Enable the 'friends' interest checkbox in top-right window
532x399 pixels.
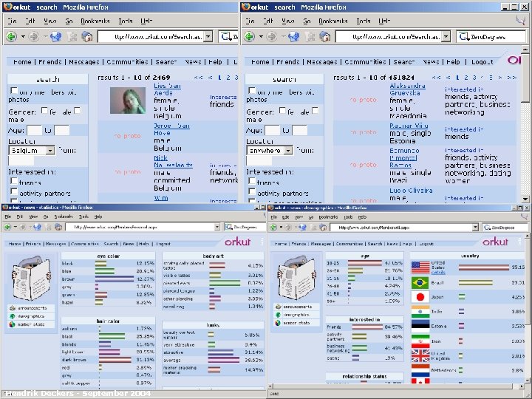pos(252,181)
